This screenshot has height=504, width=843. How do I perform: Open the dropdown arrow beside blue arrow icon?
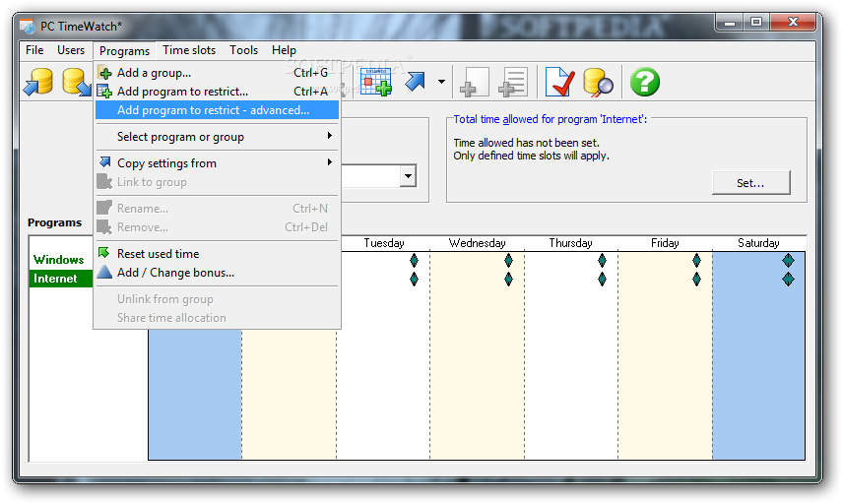(441, 82)
